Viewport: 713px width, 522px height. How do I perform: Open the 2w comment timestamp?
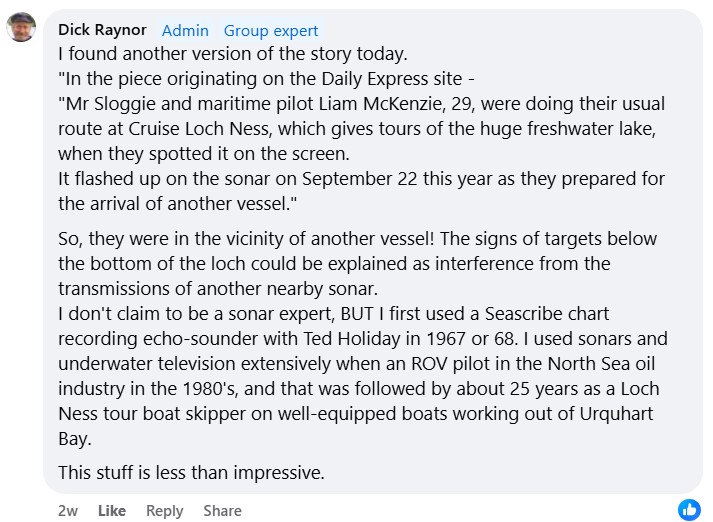pyautogui.click(x=68, y=510)
